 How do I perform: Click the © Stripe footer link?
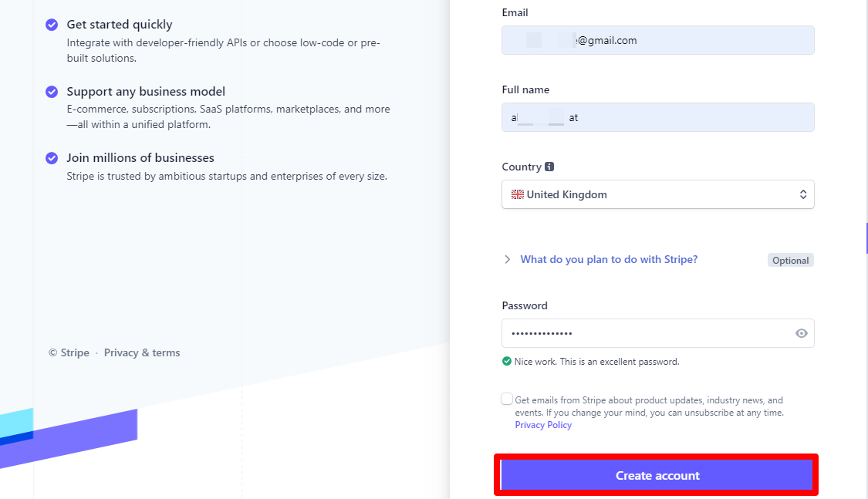[x=69, y=352]
